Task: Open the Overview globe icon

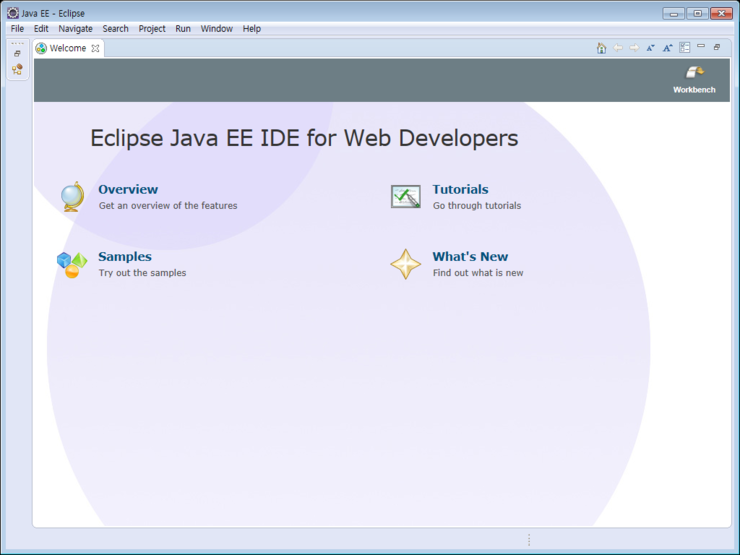Action: pyautogui.click(x=73, y=197)
